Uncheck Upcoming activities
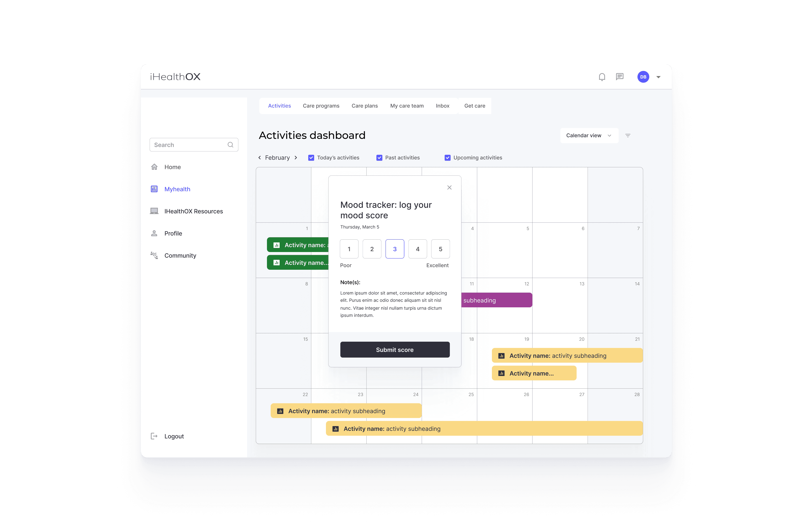Image resolution: width=812 pixels, height=522 pixels. click(x=447, y=157)
